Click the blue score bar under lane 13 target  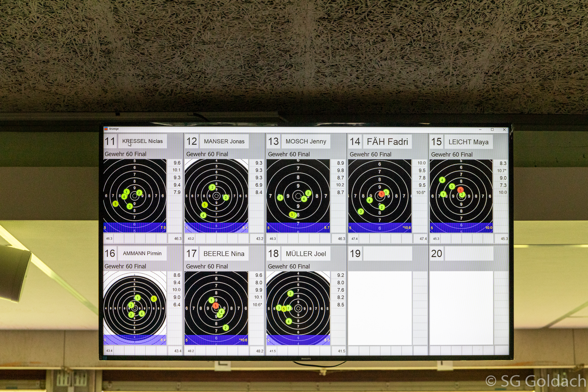(x=298, y=227)
